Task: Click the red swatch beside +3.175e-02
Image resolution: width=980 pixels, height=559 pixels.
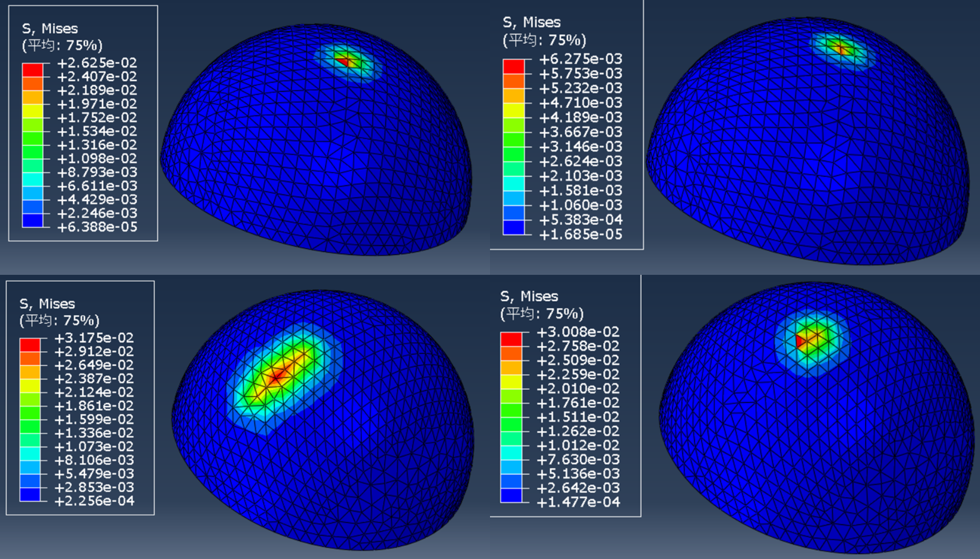Action: [30, 345]
